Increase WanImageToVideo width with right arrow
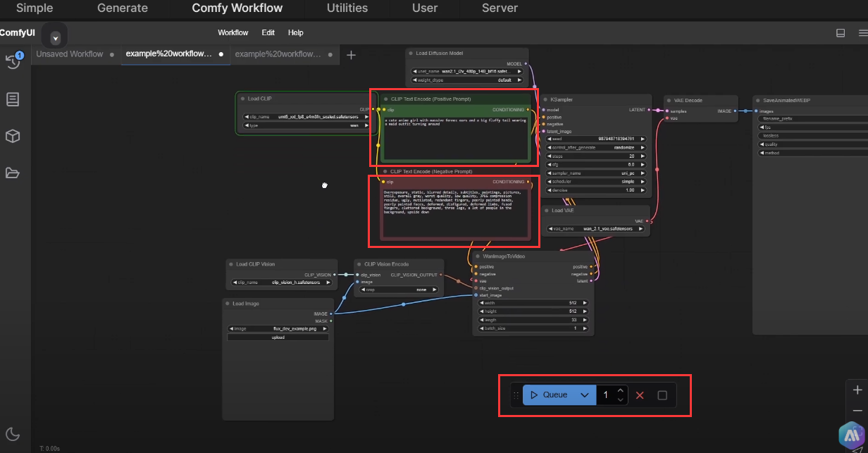 584,303
